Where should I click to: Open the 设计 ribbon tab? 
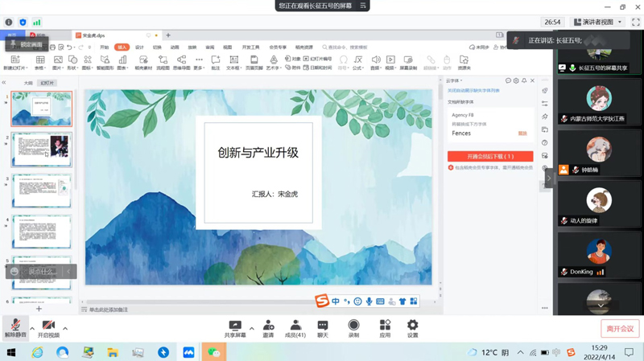139,47
